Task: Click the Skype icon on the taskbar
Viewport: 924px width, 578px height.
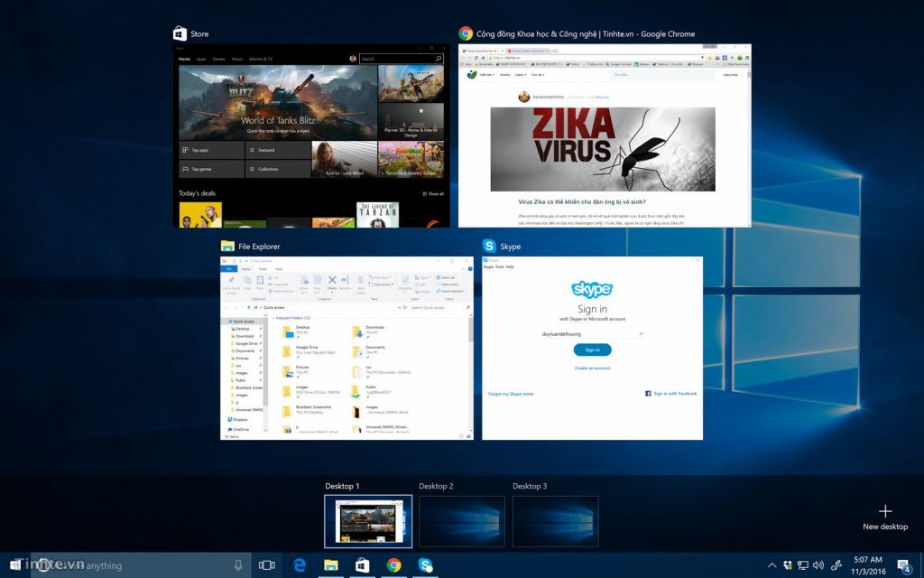Action: click(425, 565)
